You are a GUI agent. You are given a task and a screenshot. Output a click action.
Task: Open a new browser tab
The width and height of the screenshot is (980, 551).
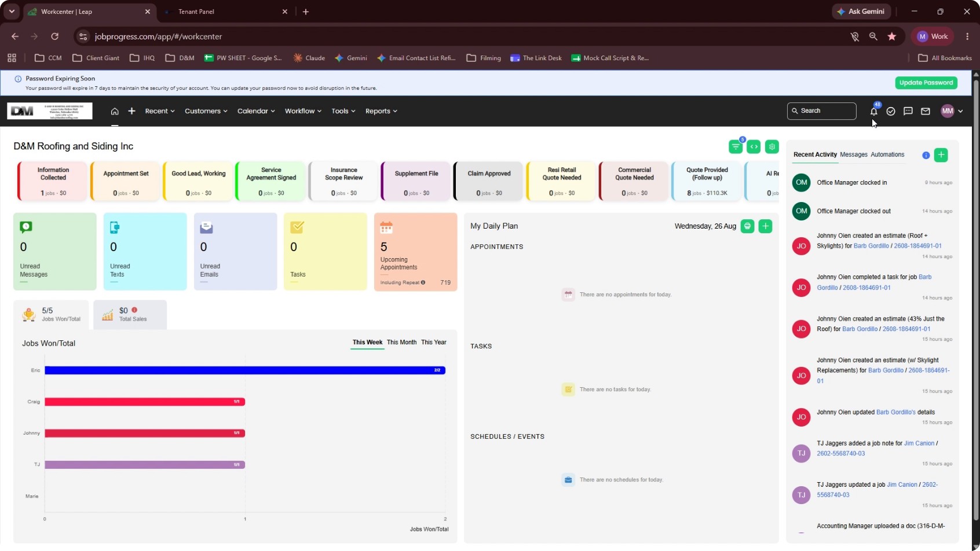(306, 12)
